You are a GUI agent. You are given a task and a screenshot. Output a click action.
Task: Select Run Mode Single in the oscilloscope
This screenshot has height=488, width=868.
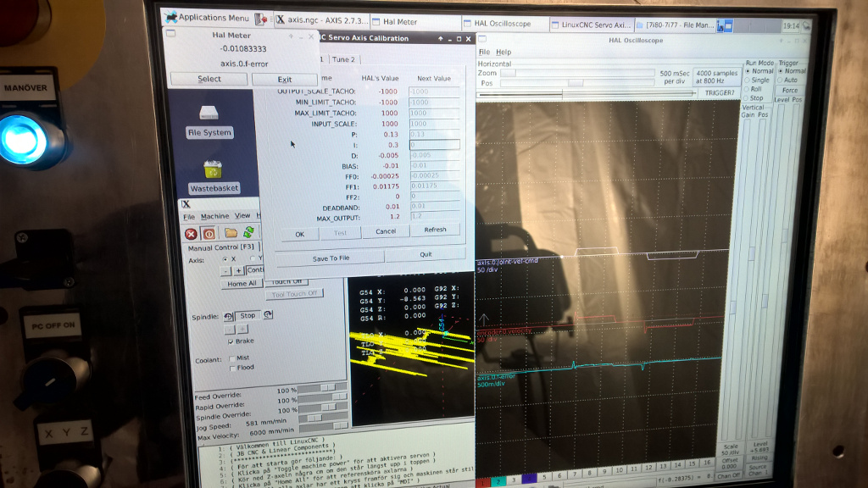click(x=748, y=80)
